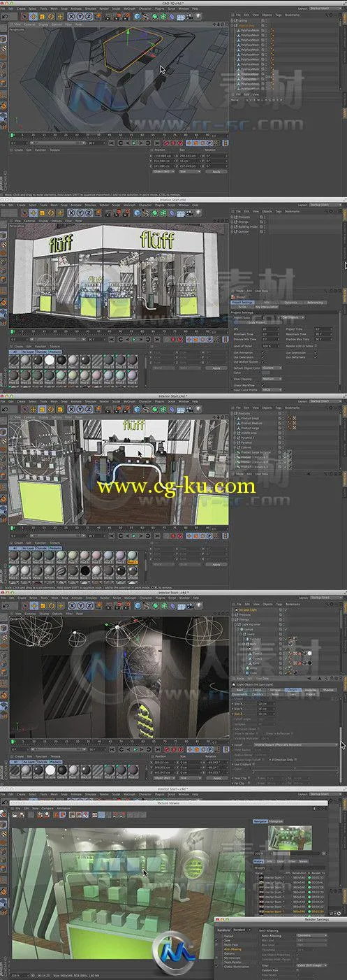Image resolution: width=347 pixels, height=980 pixels.
Task: Click Navigator preview thumbnail in Picture Viewer
Action: coord(290,837)
